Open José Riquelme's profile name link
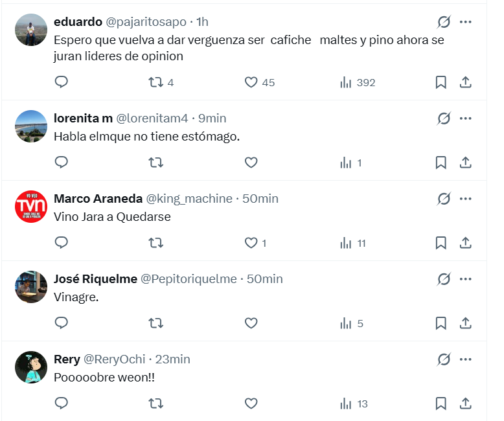The width and height of the screenshot is (504, 421). (x=95, y=279)
